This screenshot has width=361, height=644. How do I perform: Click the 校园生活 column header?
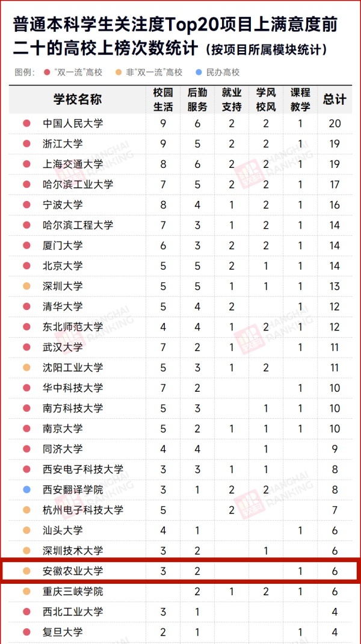pyautogui.click(x=163, y=99)
